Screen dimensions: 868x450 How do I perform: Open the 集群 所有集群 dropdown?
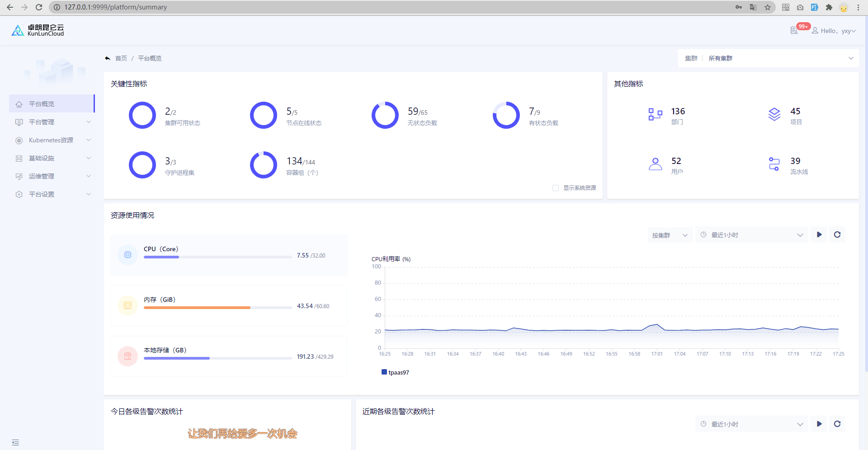pyautogui.click(x=769, y=58)
